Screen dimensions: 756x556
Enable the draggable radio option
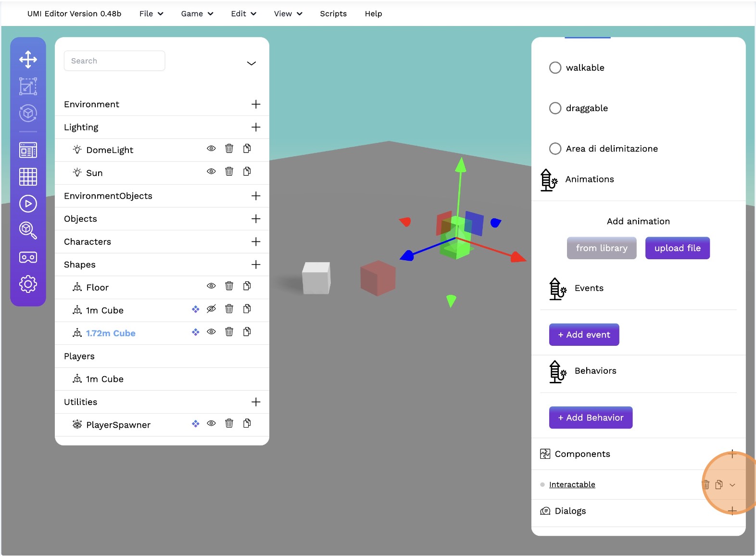click(x=555, y=108)
